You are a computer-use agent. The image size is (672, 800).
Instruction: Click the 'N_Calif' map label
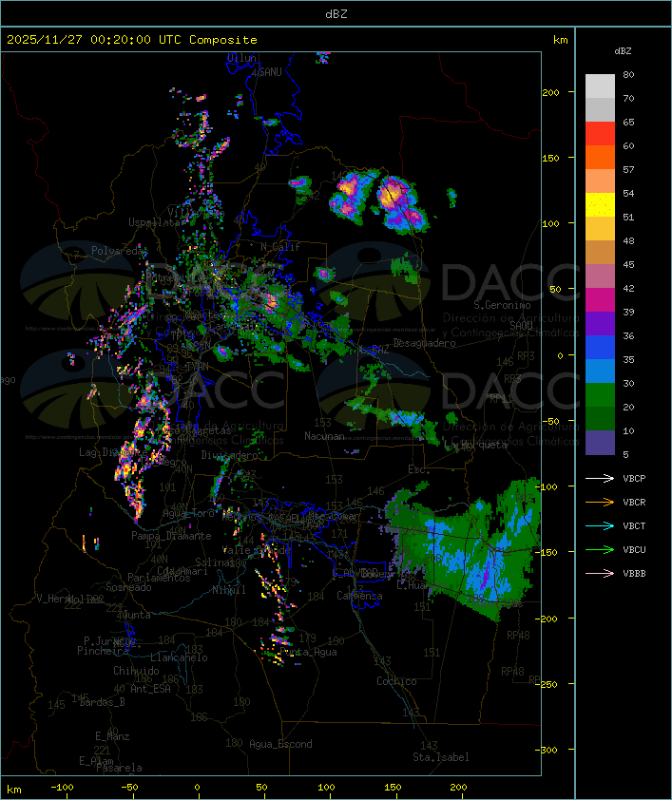(280, 246)
